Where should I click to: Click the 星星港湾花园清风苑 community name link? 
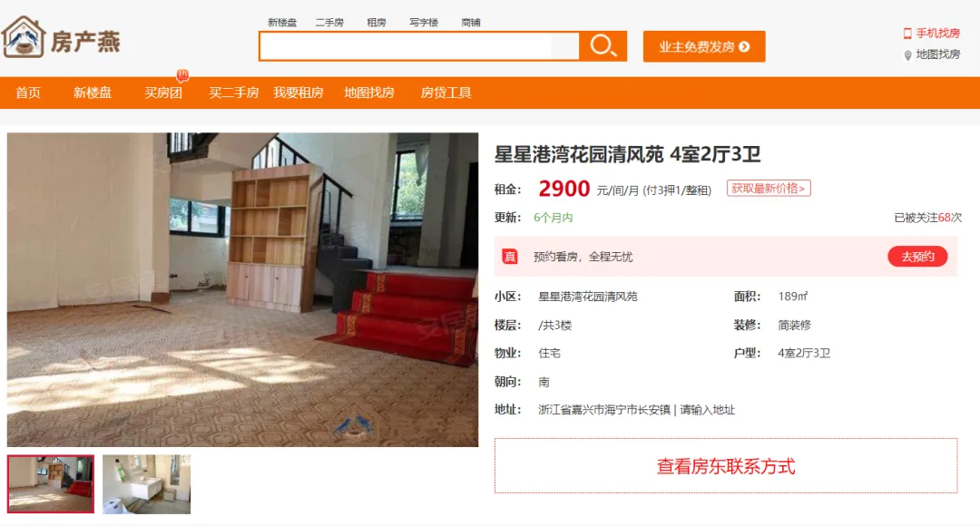pyautogui.click(x=587, y=297)
